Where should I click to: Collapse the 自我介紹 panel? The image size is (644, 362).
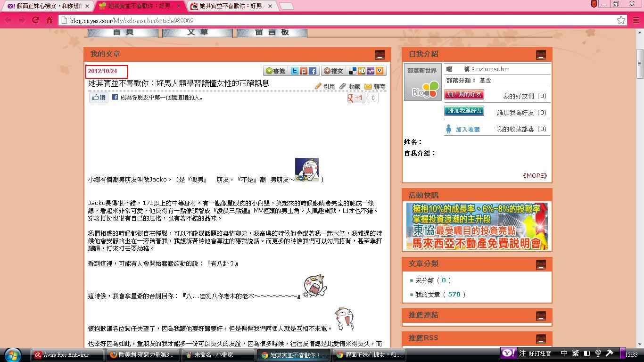click(x=541, y=55)
